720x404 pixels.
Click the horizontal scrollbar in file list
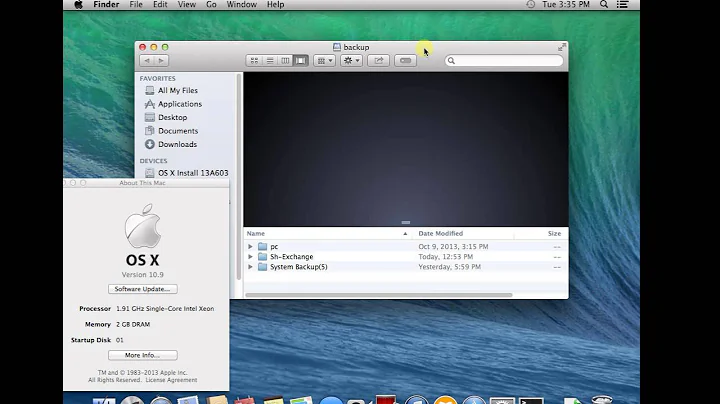379,295
